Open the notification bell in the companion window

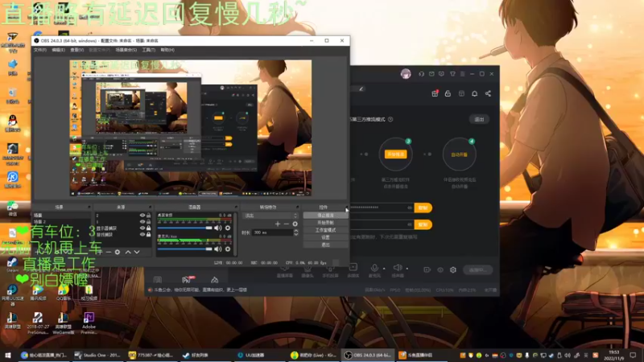(474, 93)
